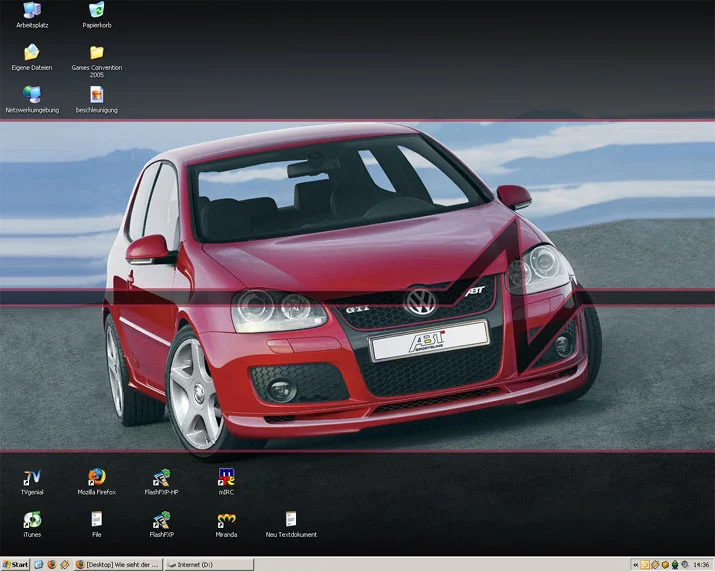
Task: Open the beschleunigung file icon
Action: coord(97,94)
